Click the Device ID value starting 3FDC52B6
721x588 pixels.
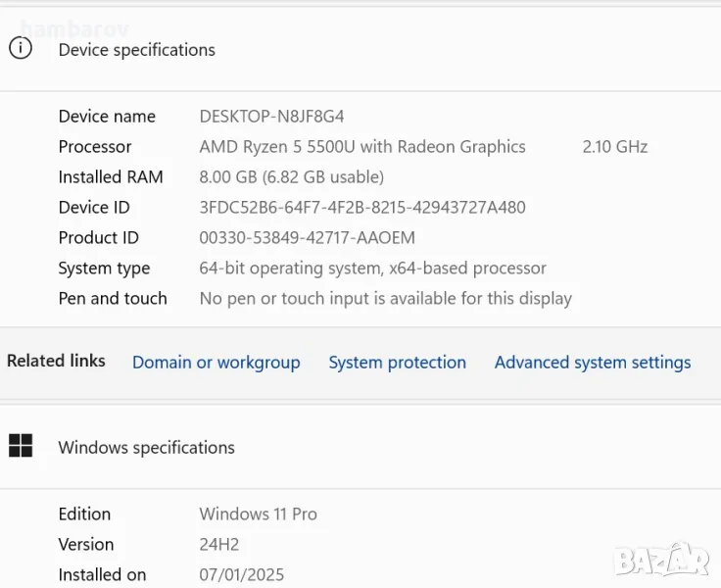coord(362,208)
